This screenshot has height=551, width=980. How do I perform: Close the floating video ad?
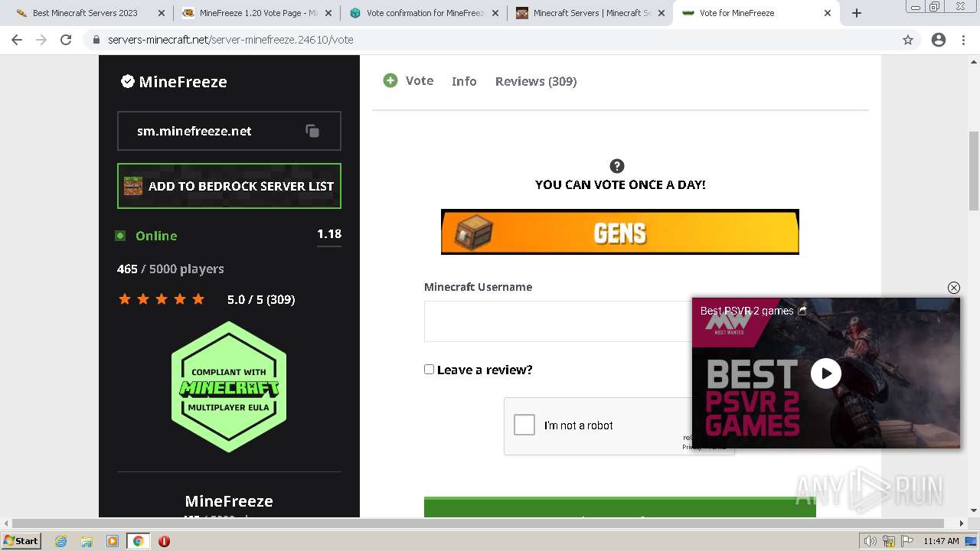coord(953,288)
